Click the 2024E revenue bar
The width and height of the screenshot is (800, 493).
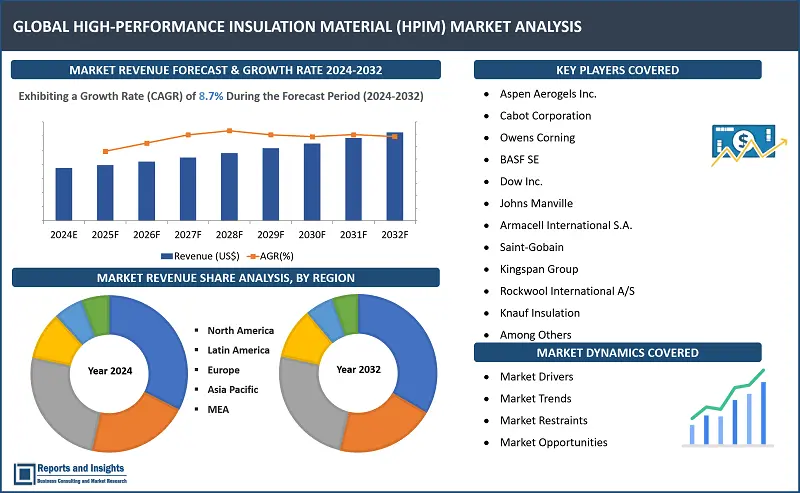[64, 194]
